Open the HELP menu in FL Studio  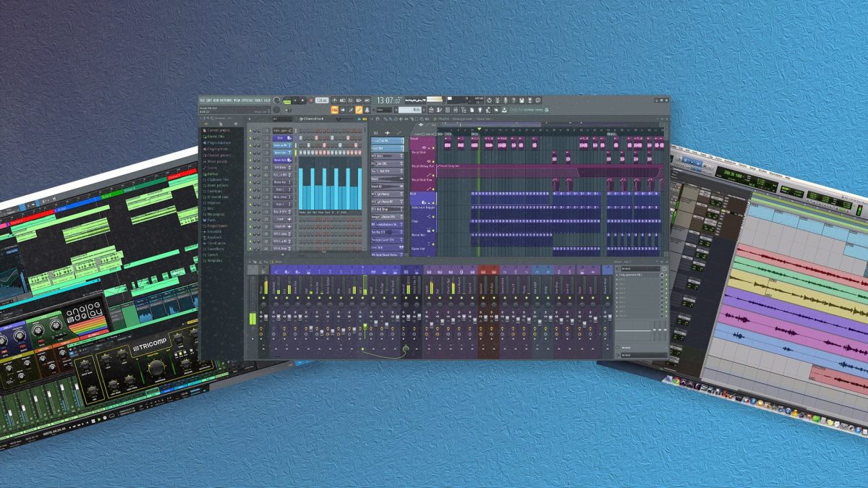pos(267,100)
